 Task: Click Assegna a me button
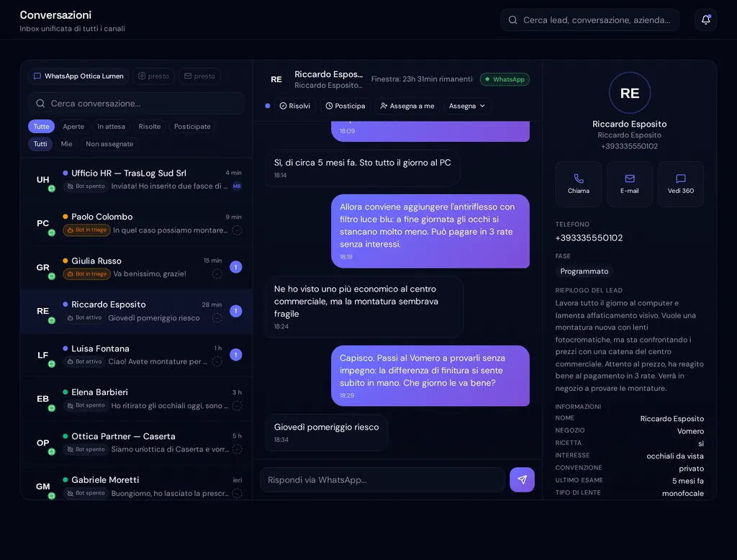407,106
